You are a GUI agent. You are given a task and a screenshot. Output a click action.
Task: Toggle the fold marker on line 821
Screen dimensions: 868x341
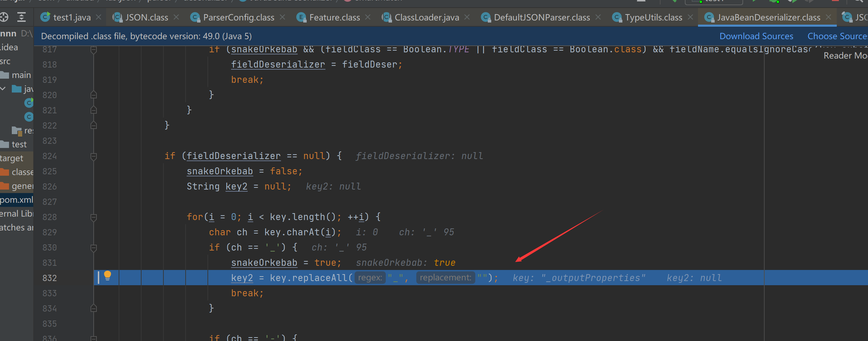(93, 110)
